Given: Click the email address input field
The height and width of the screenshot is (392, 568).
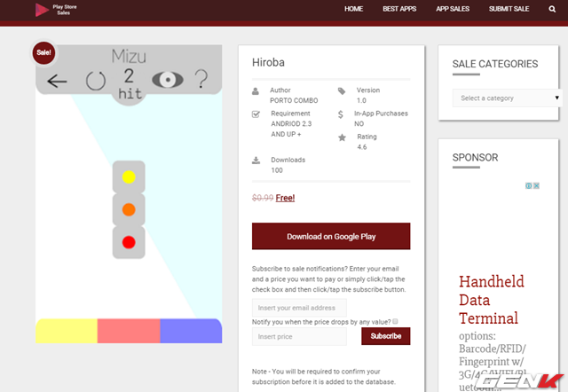Looking at the screenshot, I should (x=299, y=308).
